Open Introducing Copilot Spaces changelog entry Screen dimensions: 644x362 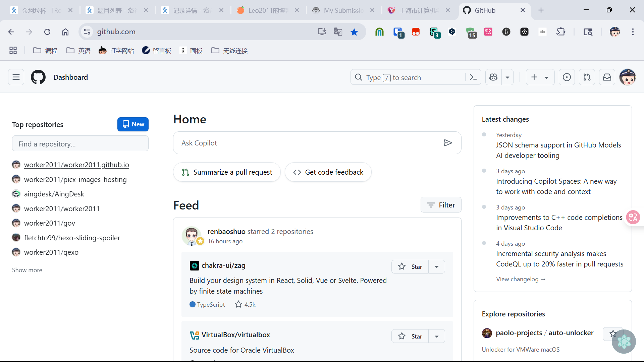[x=556, y=186]
